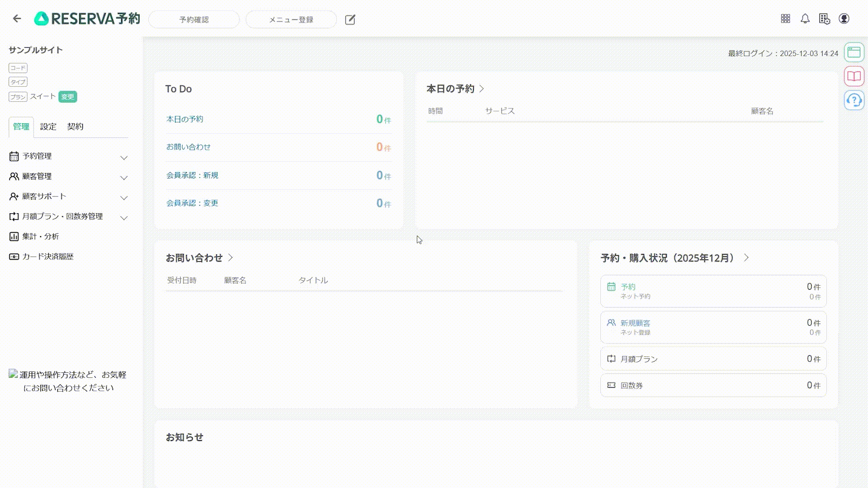Open 予約・購入状況 arrow

point(746,258)
